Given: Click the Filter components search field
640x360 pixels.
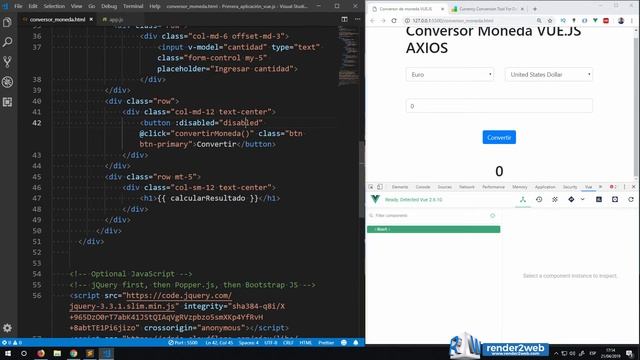Looking at the screenshot, I should tap(429, 216).
